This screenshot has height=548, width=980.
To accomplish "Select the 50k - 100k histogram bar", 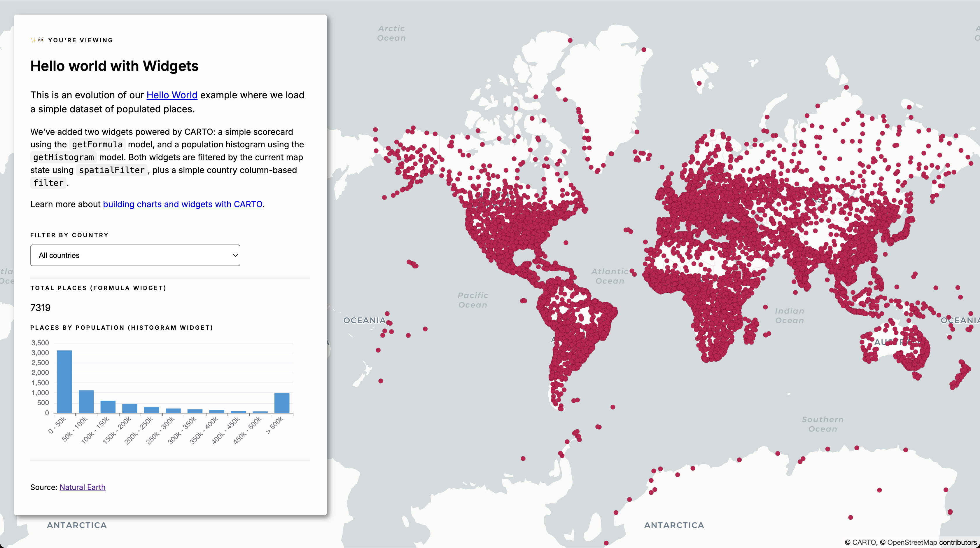I will pos(86,402).
